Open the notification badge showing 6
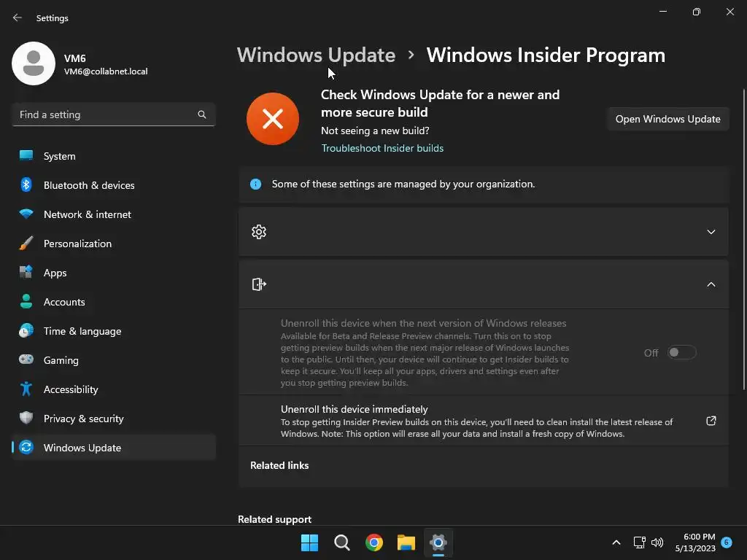Viewport: 747px width, 560px height. (x=727, y=542)
